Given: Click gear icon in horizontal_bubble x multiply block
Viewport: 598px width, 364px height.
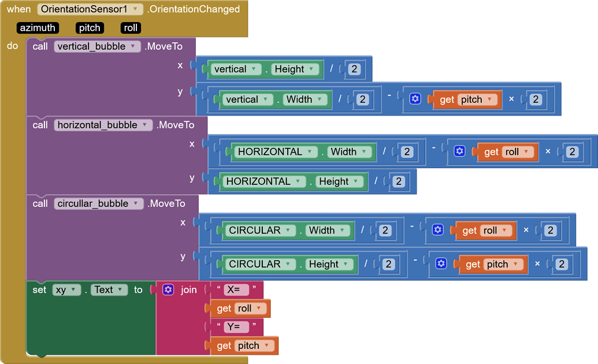Looking at the screenshot, I should click(x=459, y=151).
